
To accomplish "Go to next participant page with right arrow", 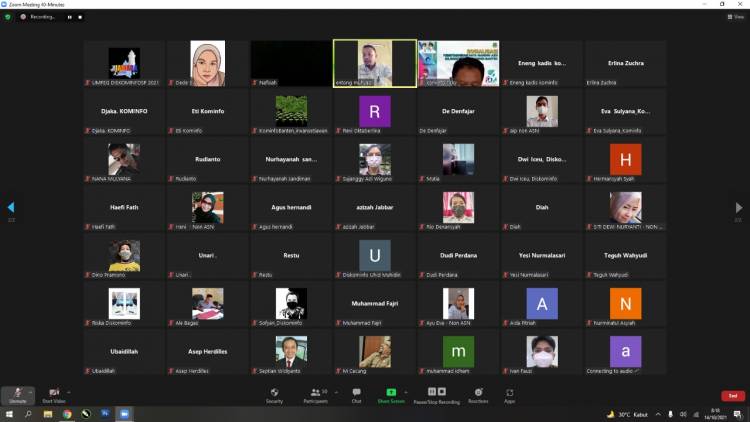I will pos(738,208).
